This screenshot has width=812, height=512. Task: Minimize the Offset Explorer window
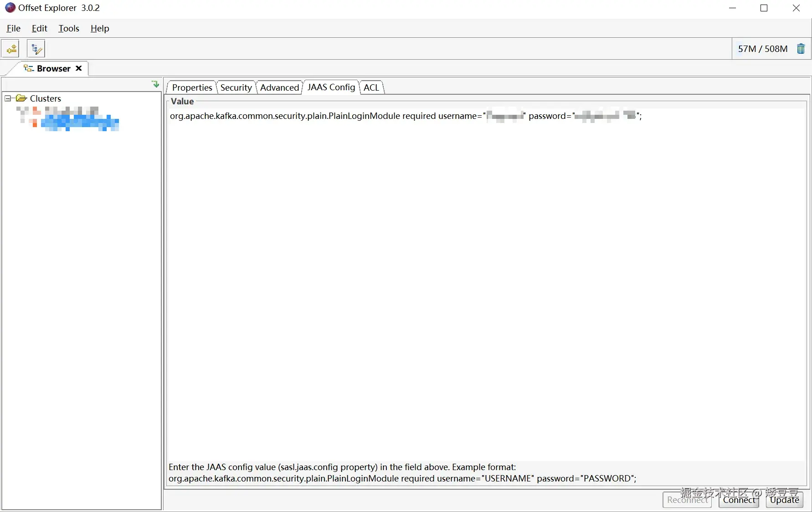pos(733,8)
